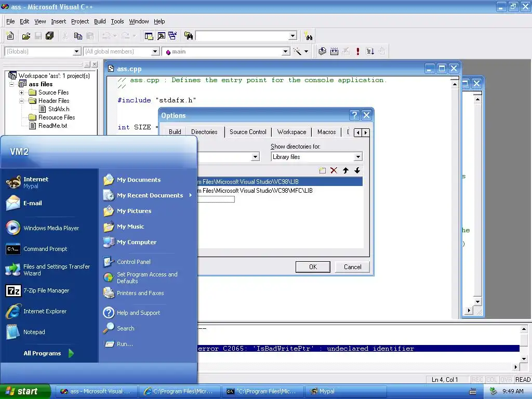The width and height of the screenshot is (532, 399).
Task: Open the WizardBar actions dropdown arrow
Action: click(306, 51)
